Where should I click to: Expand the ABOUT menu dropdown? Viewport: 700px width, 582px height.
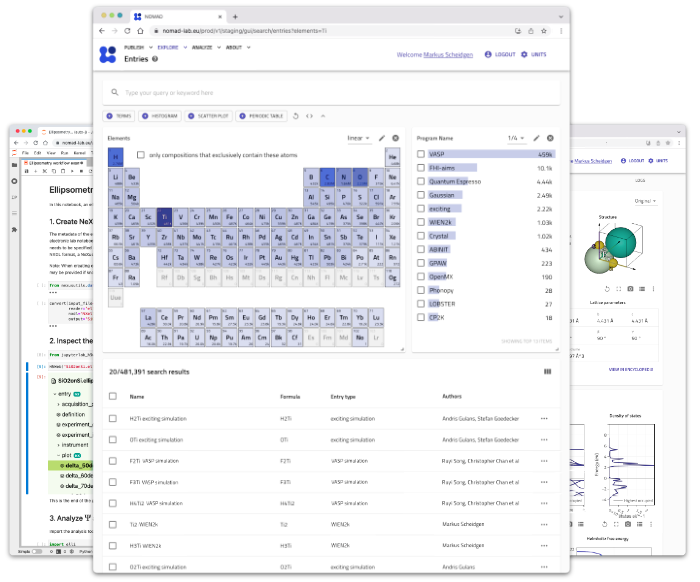pyautogui.click(x=238, y=47)
